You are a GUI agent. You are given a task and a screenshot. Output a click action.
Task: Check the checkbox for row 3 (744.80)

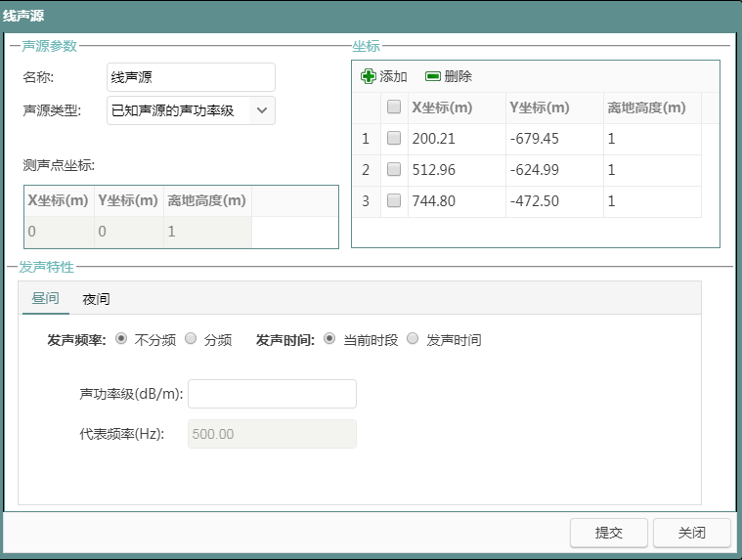click(x=394, y=201)
